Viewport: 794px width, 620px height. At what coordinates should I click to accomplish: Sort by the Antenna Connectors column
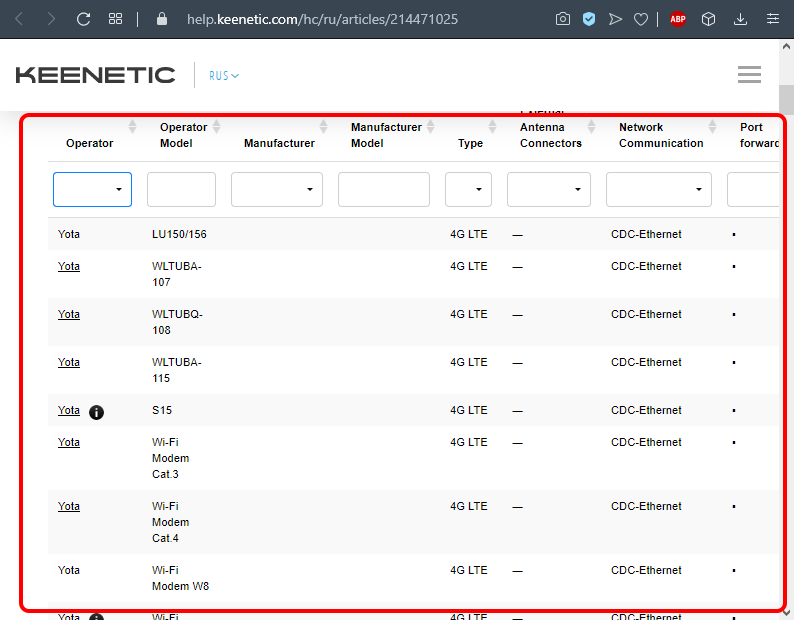coord(591,126)
